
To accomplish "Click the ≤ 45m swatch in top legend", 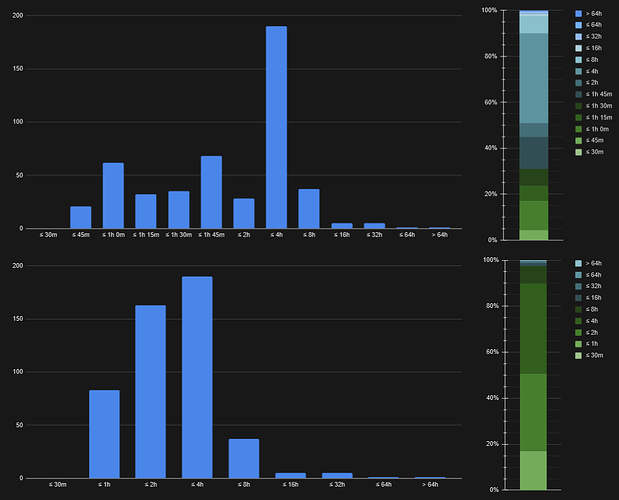I will [578, 140].
